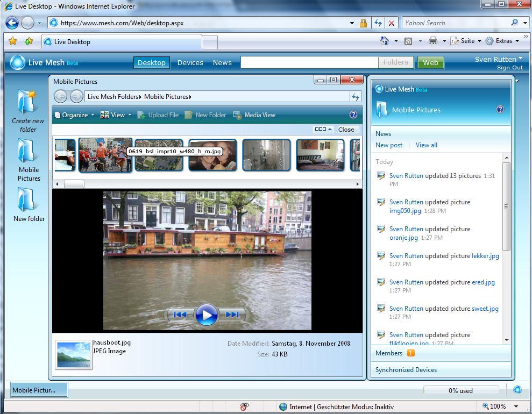Click the red Stop loading icon
This screenshot has width=532, height=414.
[x=391, y=23]
